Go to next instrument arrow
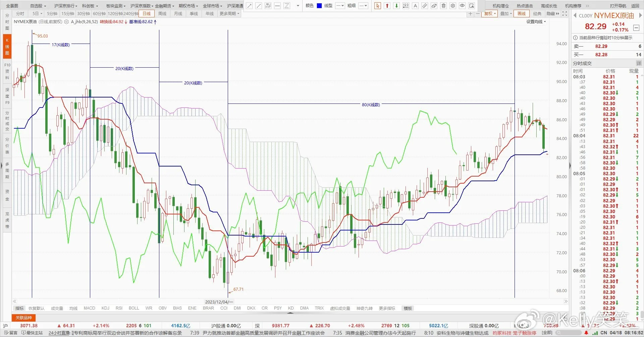This screenshot has height=337, width=644. tap(640, 15)
